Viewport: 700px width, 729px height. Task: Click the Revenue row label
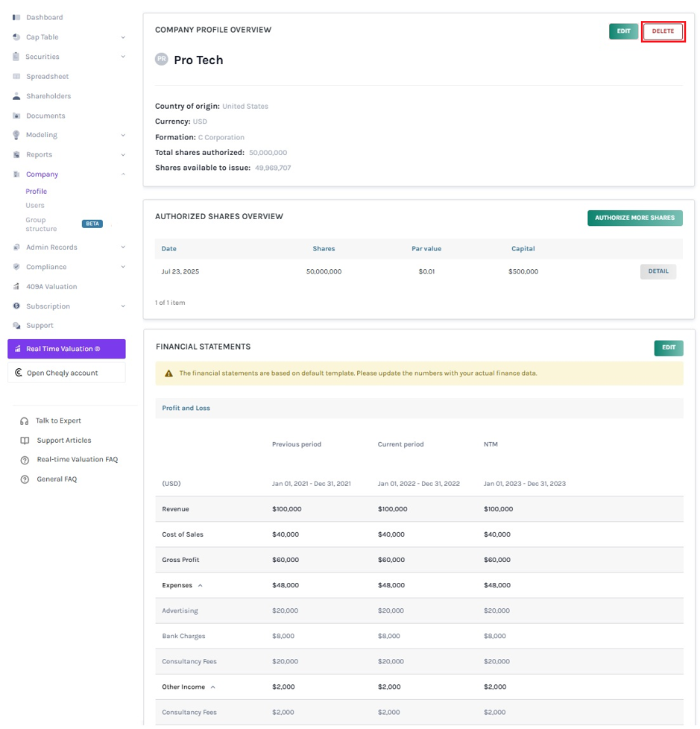coord(175,509)
